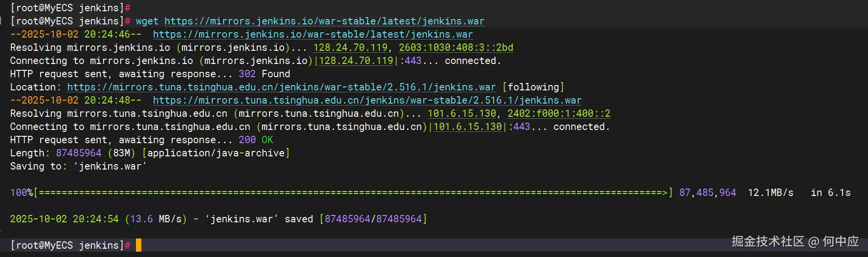Click the wget command word
868x257 pixels.
pyautogui.click(x=147, y=21)
